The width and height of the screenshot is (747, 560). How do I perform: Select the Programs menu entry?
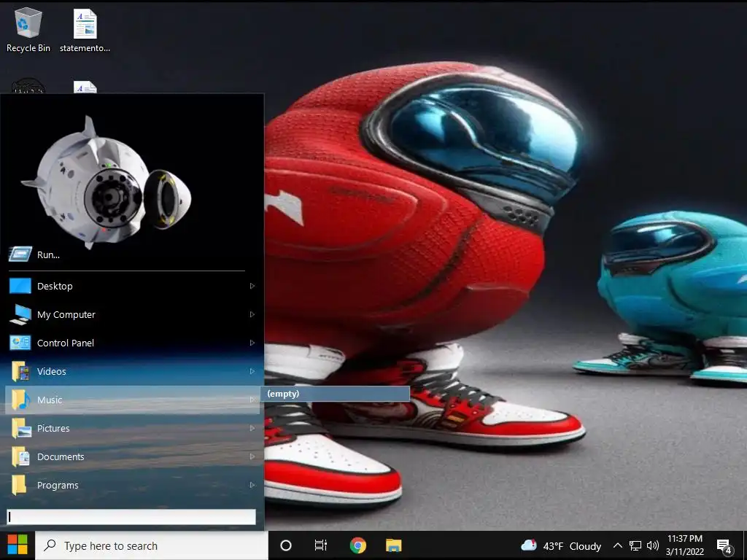click(132, 485)
